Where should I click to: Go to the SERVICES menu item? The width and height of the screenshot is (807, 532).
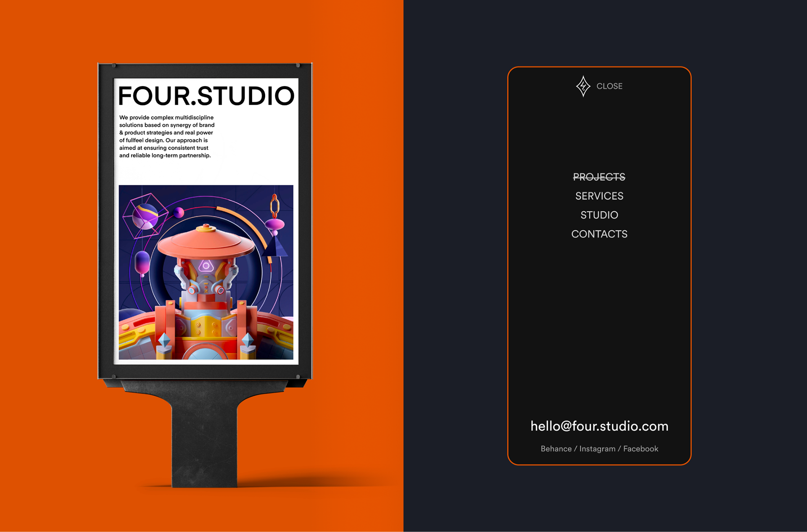(599, 196)
